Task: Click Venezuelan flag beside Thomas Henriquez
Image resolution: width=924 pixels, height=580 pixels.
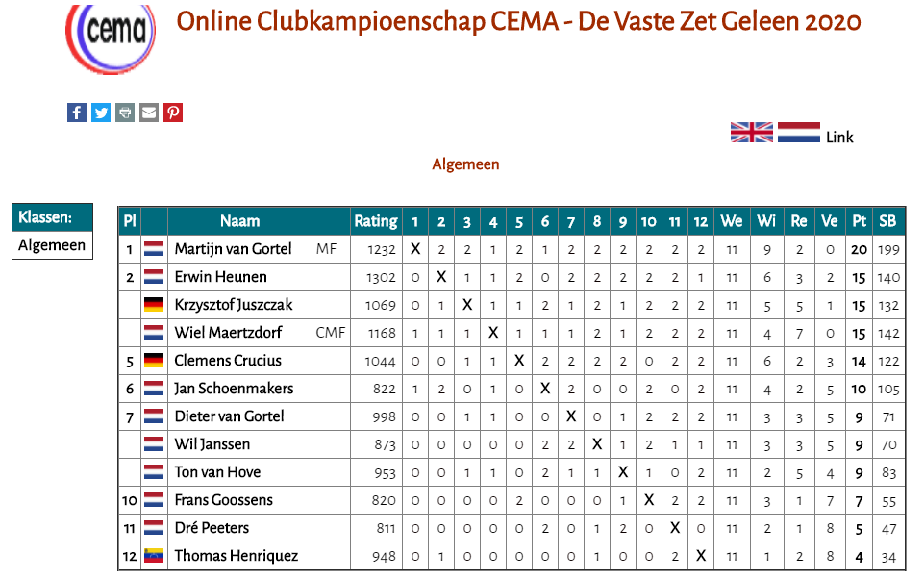Action: tap(154, 555)
